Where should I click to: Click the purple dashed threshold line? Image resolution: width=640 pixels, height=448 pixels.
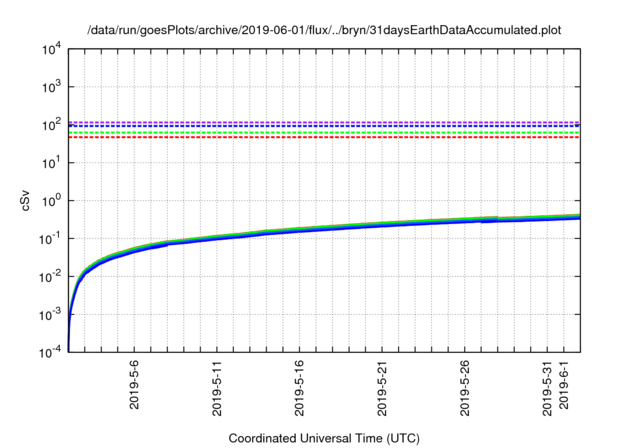click(324, 122)
